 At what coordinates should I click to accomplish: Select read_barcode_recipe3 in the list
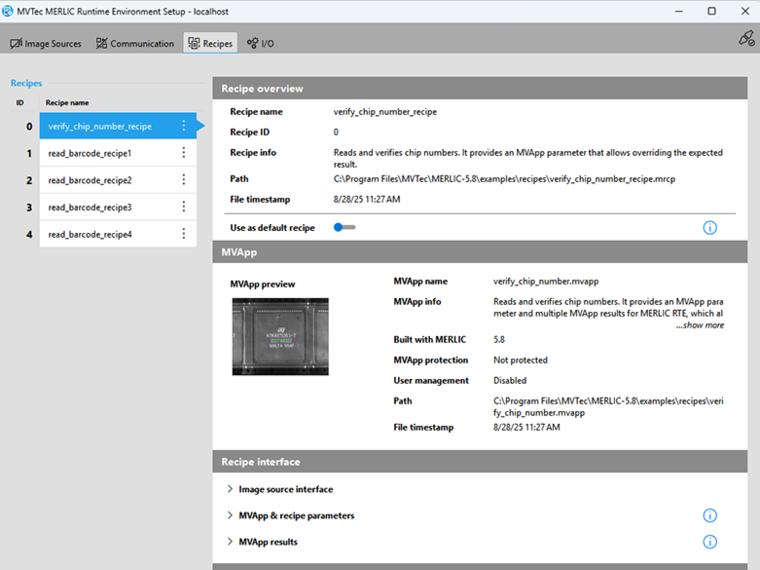[x=118, y=207]
